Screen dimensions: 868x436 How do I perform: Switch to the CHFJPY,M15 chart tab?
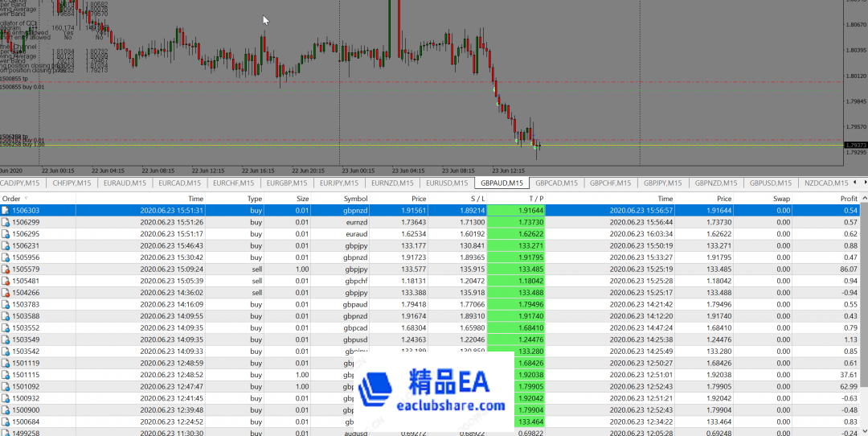[x=72, y=183]
